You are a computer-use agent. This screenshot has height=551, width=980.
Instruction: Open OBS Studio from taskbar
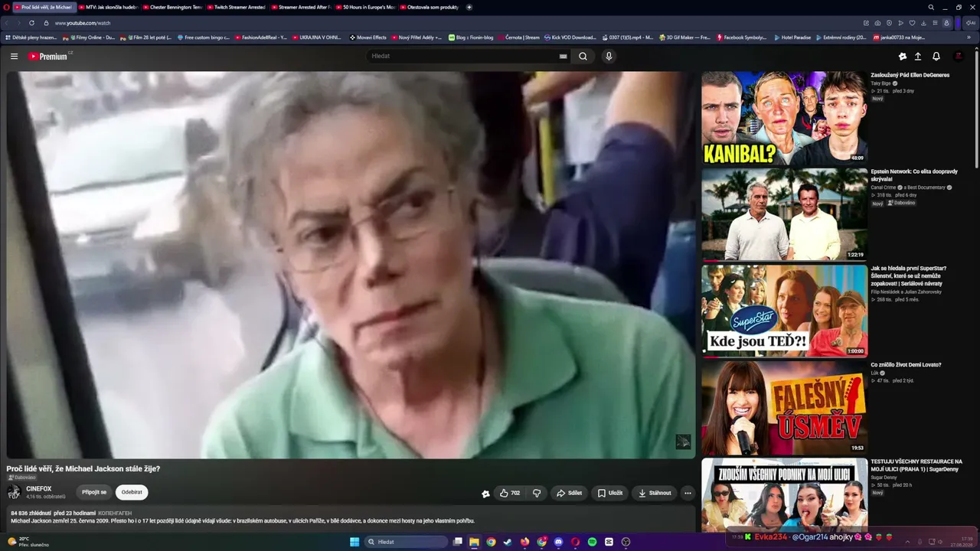626,542
